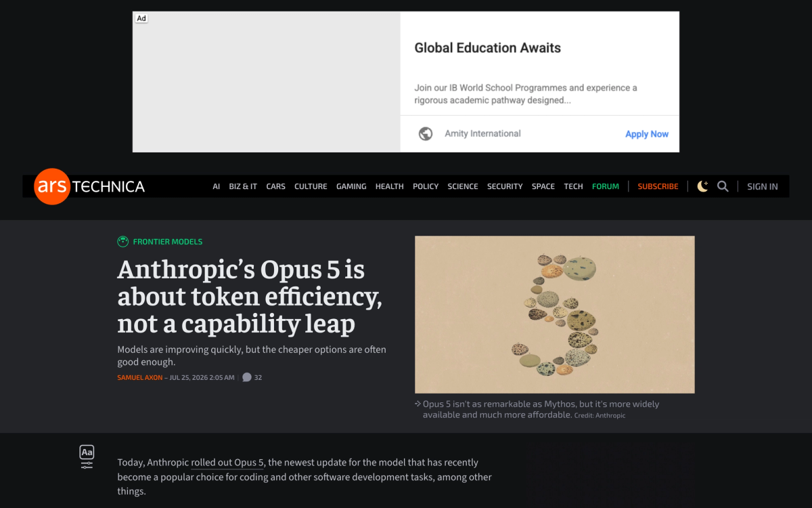Click the 'Credit: Anthropic' caption text

pos(600,415)
